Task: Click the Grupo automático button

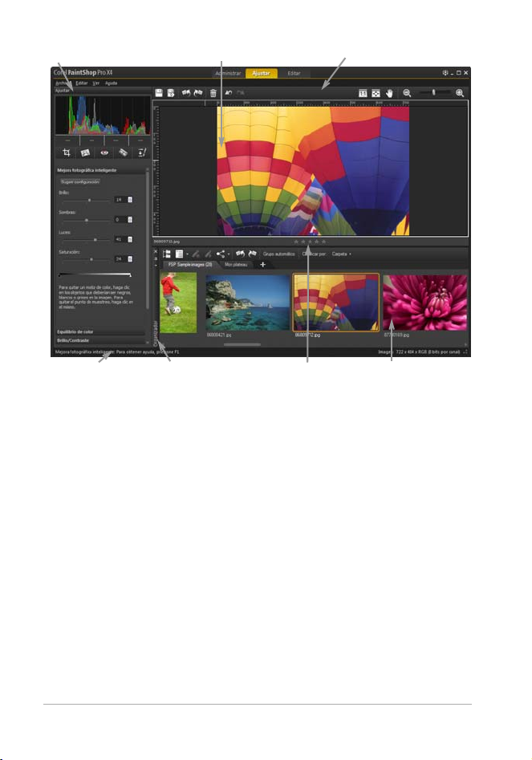Action: tap(278, 254)
